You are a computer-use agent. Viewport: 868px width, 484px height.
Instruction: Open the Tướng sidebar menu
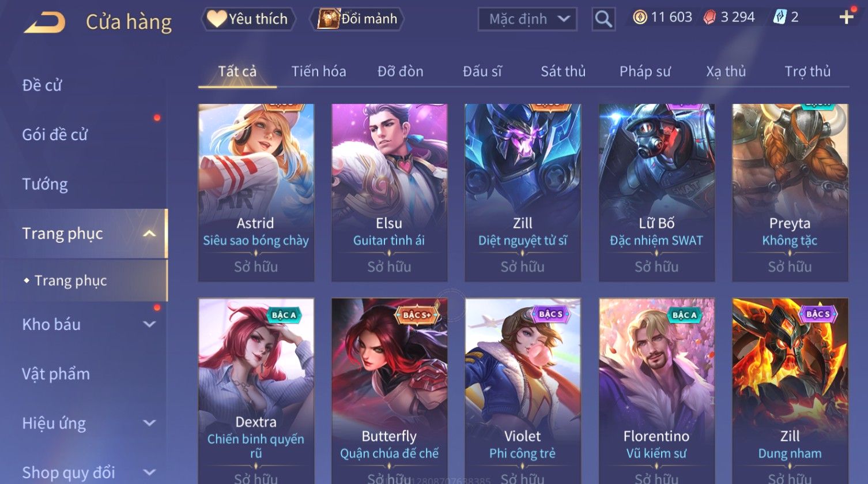coord(45,184)
